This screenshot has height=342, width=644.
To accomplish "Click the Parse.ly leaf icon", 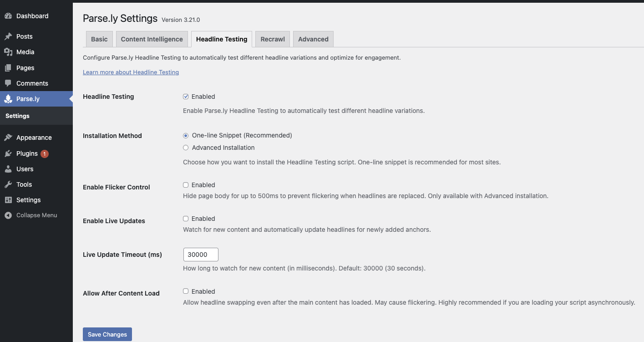I will click(8, 99).
